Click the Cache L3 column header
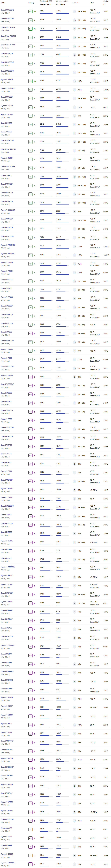The image size is (111, 868). pyautogui.click(x=106, y=3)
